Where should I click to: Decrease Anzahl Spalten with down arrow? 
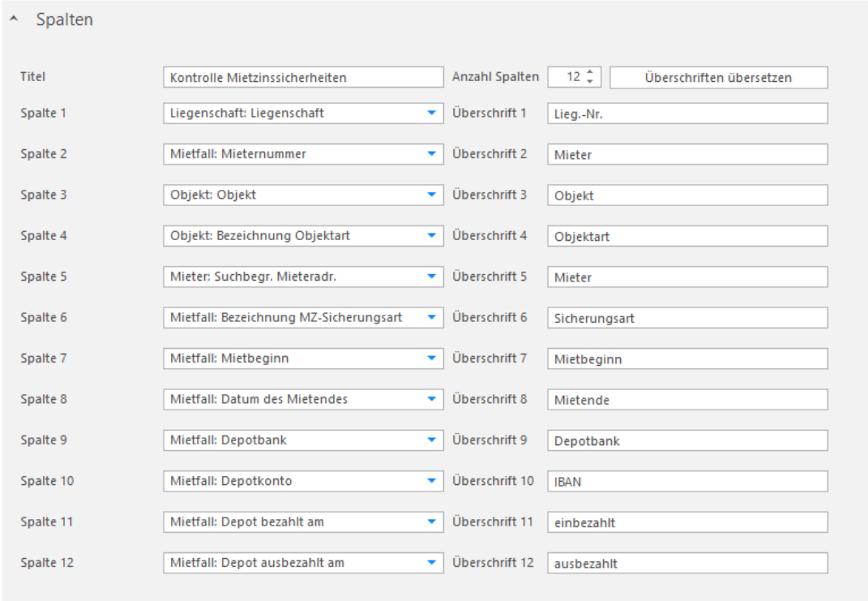click(x=590, y=81)
